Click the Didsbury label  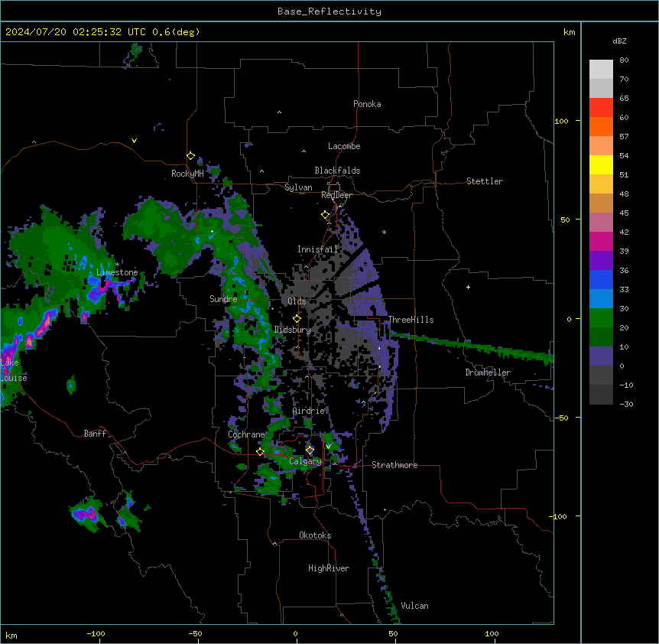[293, 330]
